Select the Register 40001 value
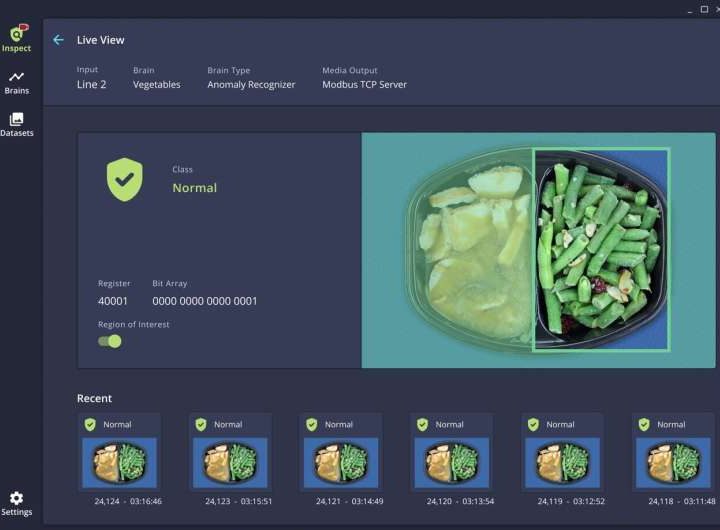Viewport: 720px width, 530px height. (x=113, y=301)
